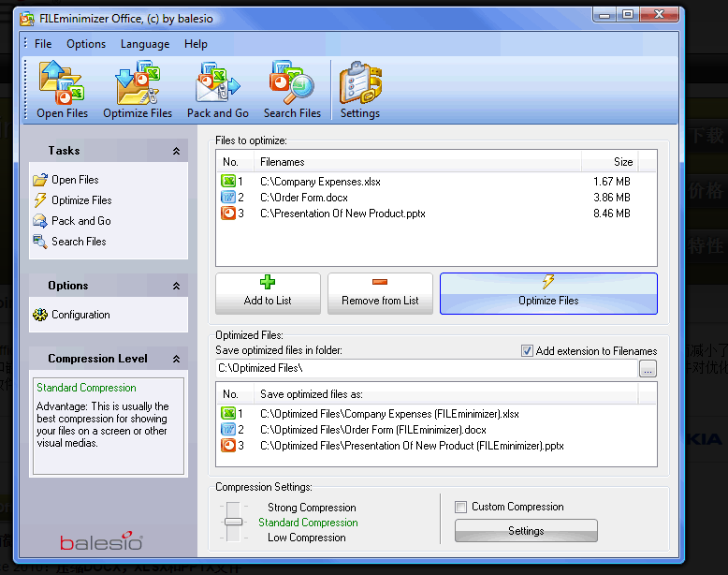Click the Optimize Files toolbar icon
The width and height of the screenshot is (728, 575).
138,82
